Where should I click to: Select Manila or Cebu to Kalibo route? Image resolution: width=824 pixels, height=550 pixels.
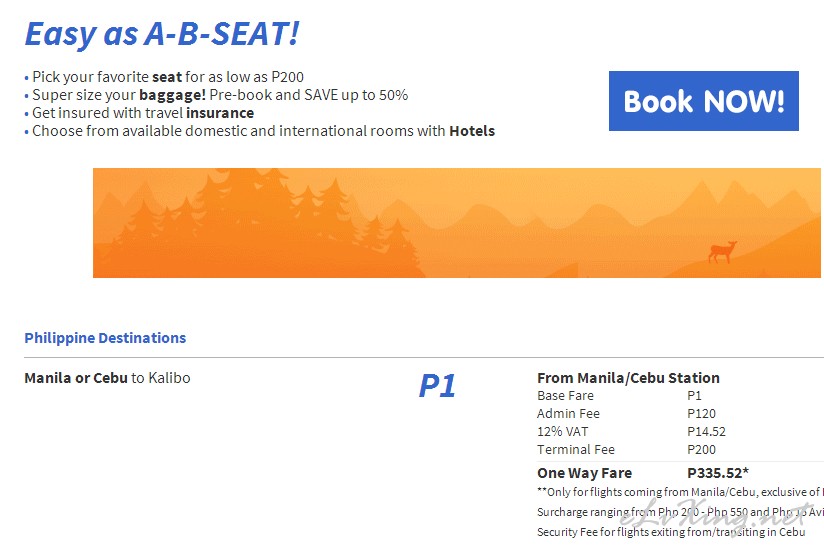(x=107, y=378)
